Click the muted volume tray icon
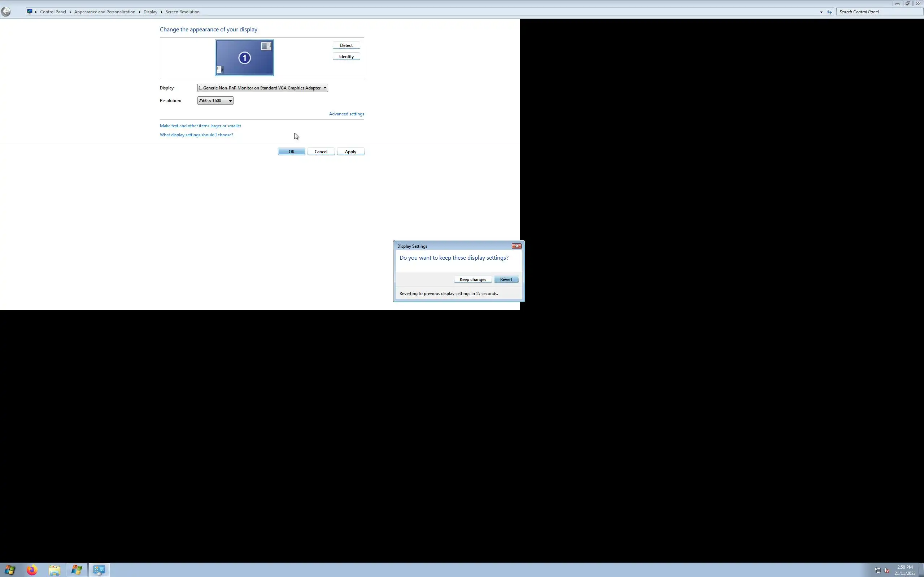924x577 pixels. pyautogui.click(x=886, y=571)
